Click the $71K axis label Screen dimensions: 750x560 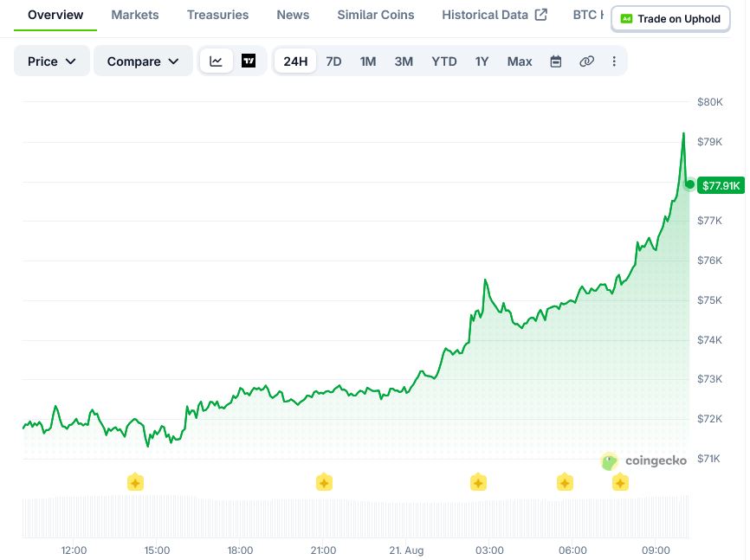708,459
